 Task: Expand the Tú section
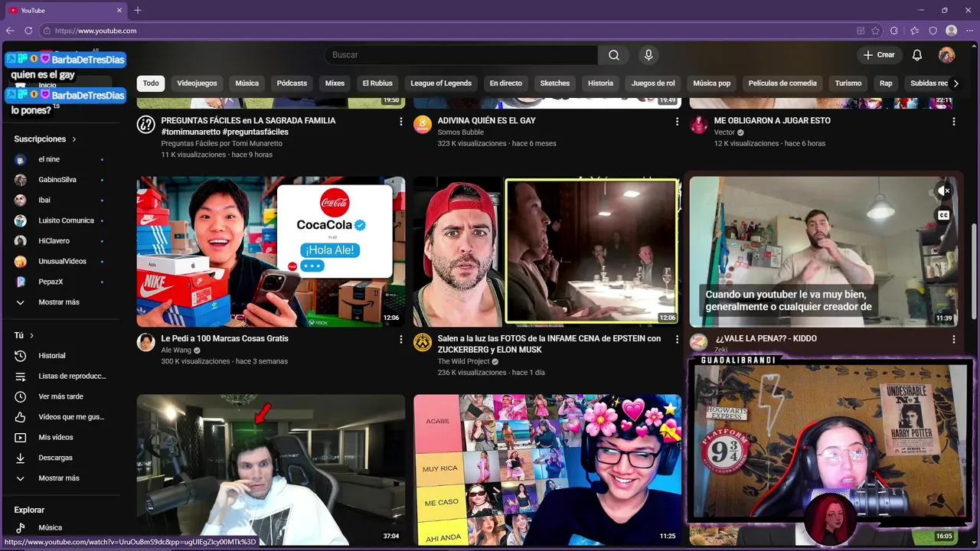click(24, 335)
